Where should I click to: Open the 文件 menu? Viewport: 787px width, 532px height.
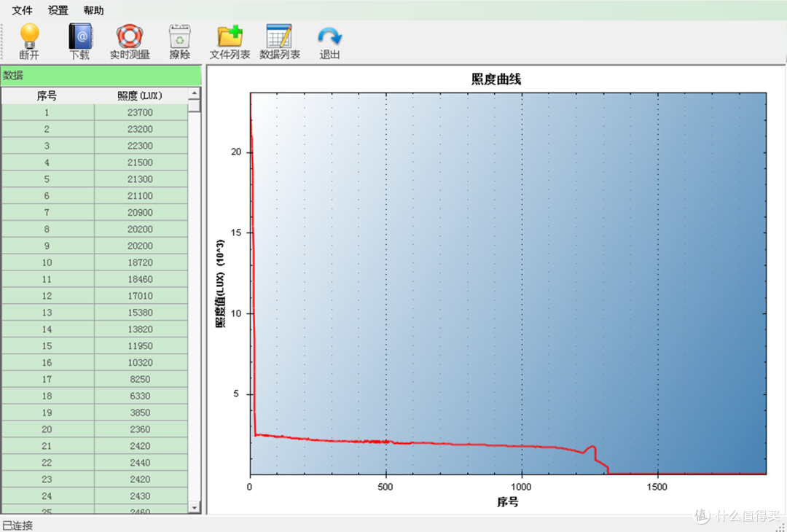[x=23, y=10]
